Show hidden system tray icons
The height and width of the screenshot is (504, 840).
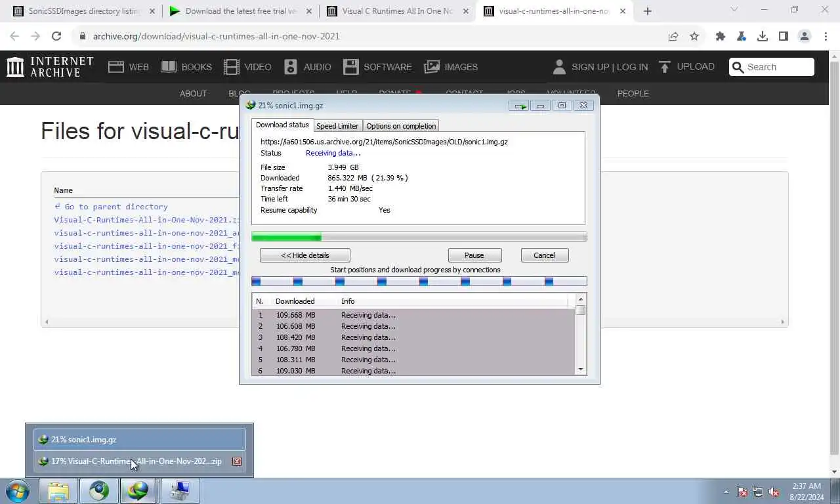click(726, 492)
